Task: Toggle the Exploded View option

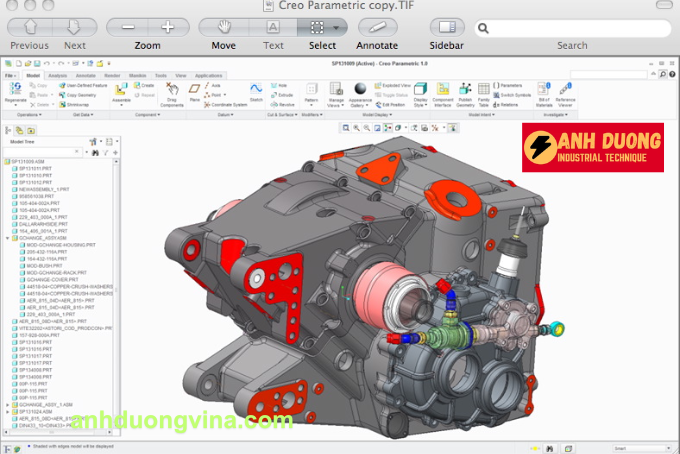Action: click(393, 86)
